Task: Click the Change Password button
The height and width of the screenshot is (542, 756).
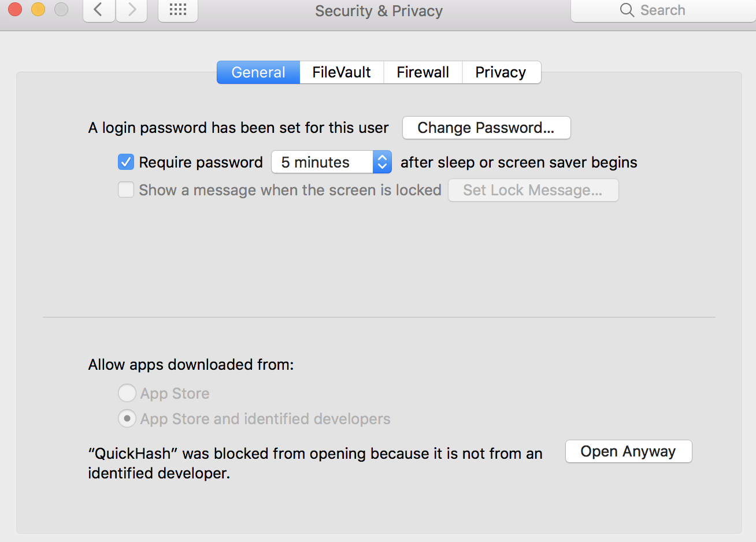Action: click(486, 128)
